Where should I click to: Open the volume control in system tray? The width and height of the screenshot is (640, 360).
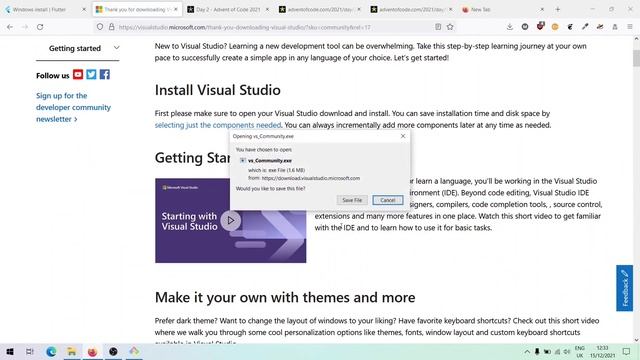pos(567,352)
